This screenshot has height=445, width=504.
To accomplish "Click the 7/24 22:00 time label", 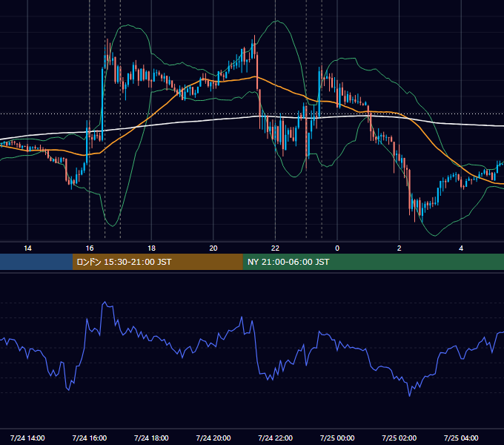I will pos(276,438).
